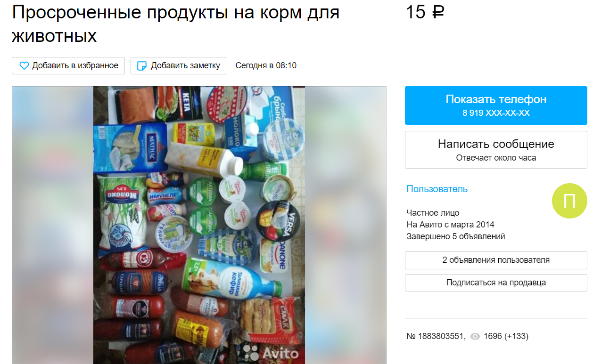This screenshot has width=593, height=364.
Task: Click the posting time Сегодня в 08:10
Action: point(266,66)
